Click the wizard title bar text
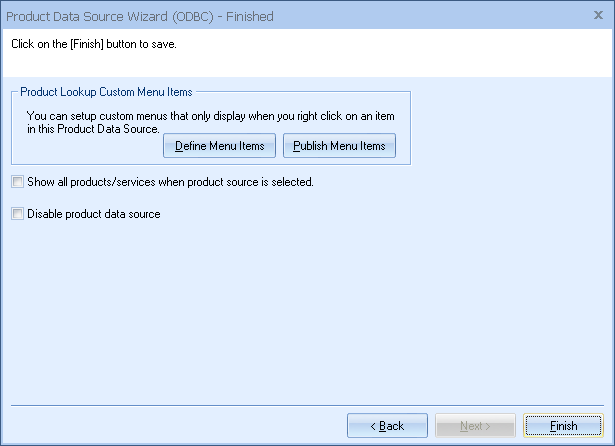This screenshot has width=615, height=446. click(140, 17)
